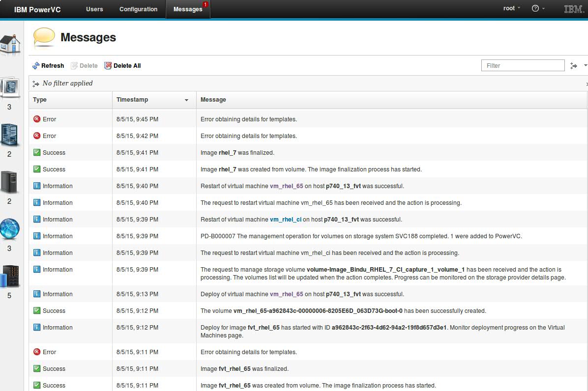Click Information icon for vm_rhel_ci restart successful row

[x=37, y=219]
